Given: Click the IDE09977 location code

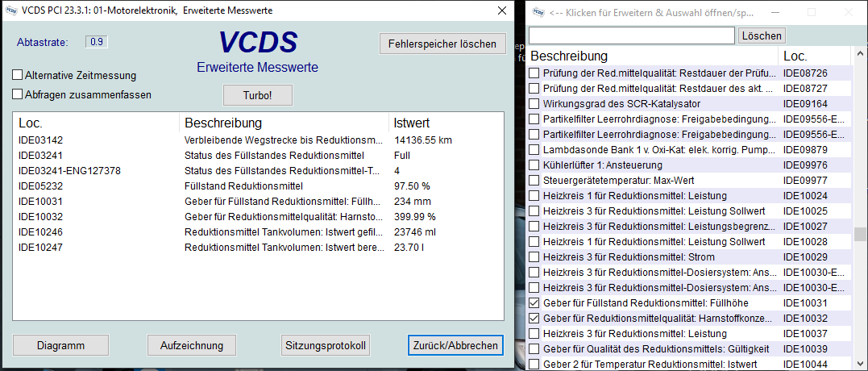Looking at the screenshot, I should click(805, 180).
